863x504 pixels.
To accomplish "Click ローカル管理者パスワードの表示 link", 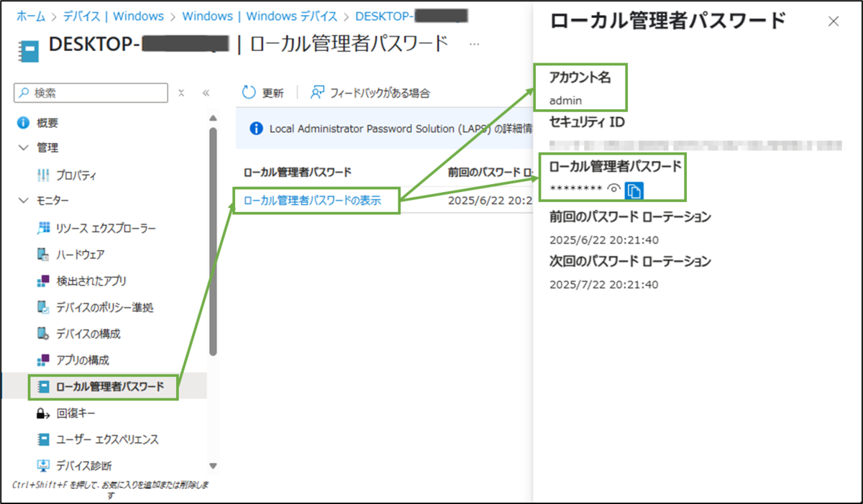I will point(312,201).
